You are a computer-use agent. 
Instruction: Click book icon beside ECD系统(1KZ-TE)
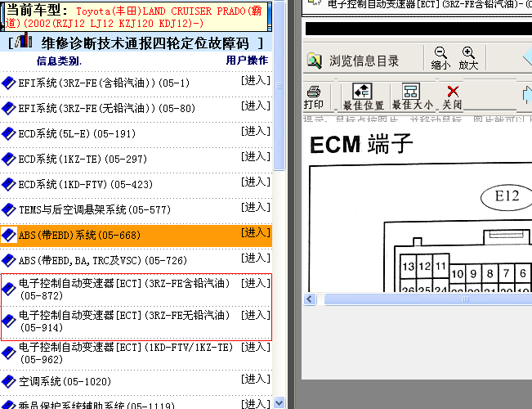[x=8, y=159]
